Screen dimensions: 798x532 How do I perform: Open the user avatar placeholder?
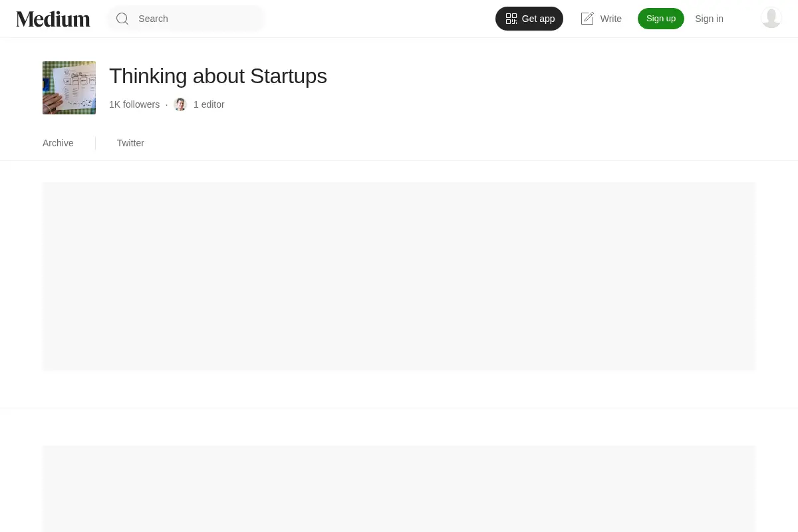771,18
